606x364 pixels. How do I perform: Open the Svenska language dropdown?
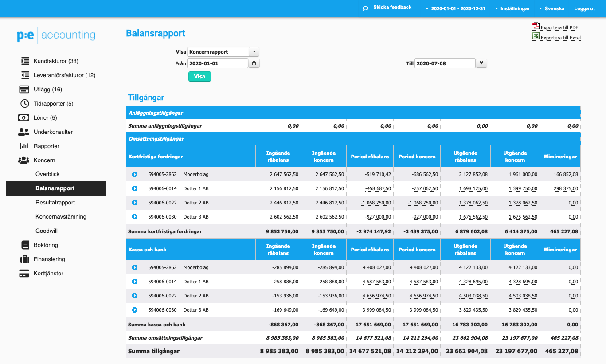(x=551, y=8)
